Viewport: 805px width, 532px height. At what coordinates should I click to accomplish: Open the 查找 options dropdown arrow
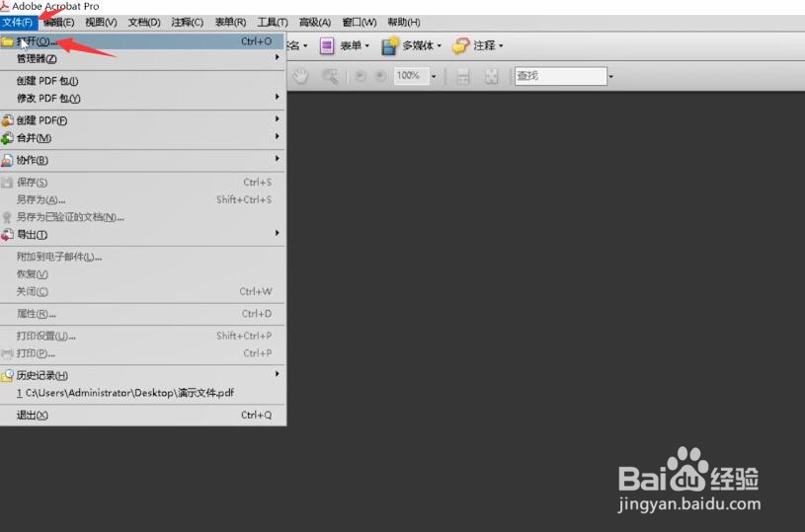tap(611, 76)
